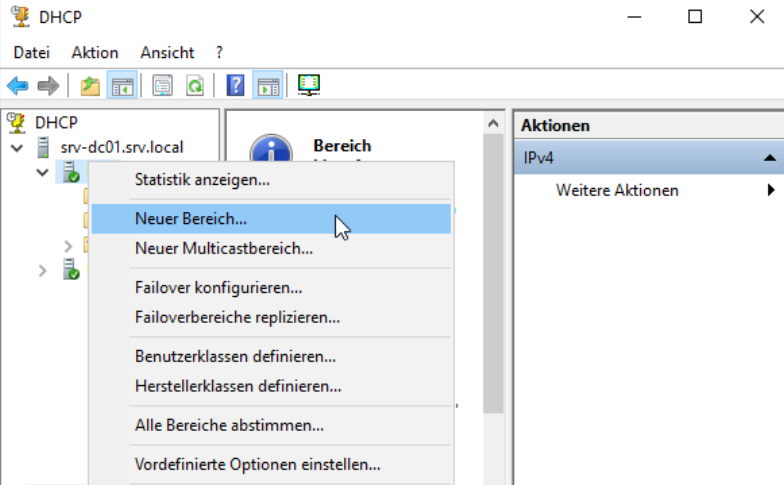Click the scroll up arrow in middle pane

point(492,123)
